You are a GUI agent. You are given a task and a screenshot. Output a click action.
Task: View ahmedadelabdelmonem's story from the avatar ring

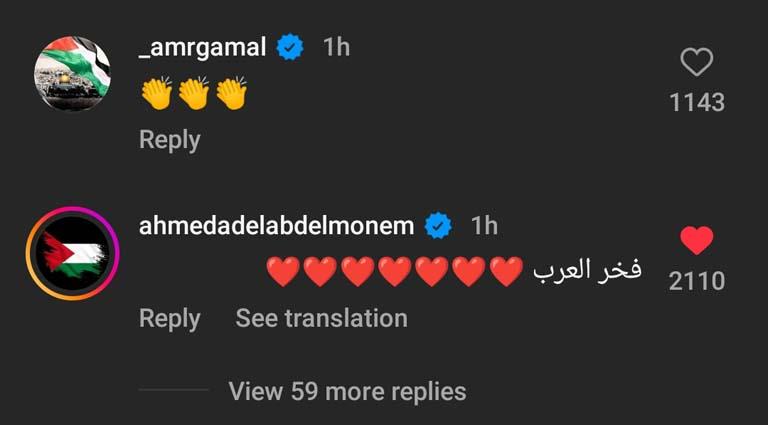click(x=72, y=253)
